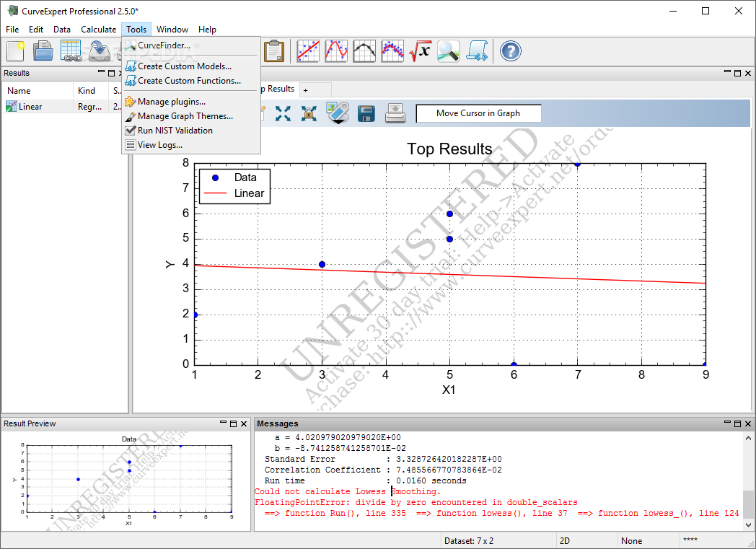This screenshot has width=756, height=549.
Task: Click the locked zoom arrows icon in graph toolbar
Action: pos(309,114)
